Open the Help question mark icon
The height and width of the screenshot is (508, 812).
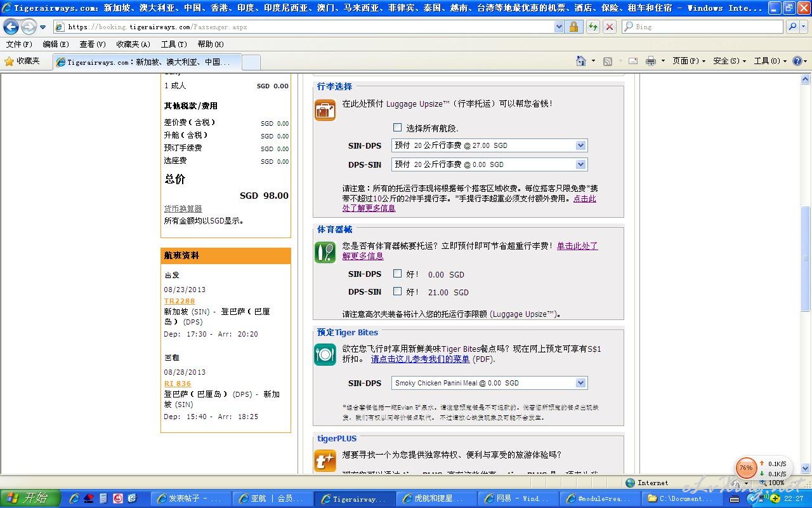pos(797,61)
